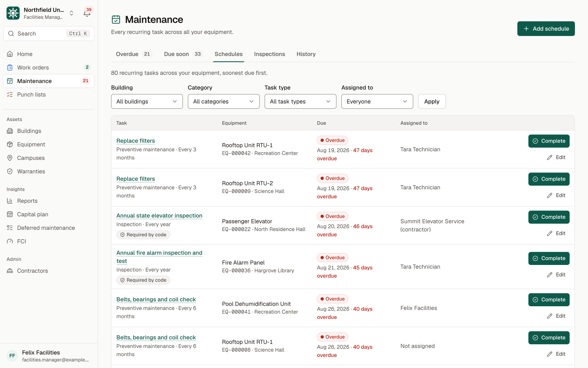This screenshot has height=368, width=588.
Task: Open the All task types dropdown
Action: click(300, 101)
